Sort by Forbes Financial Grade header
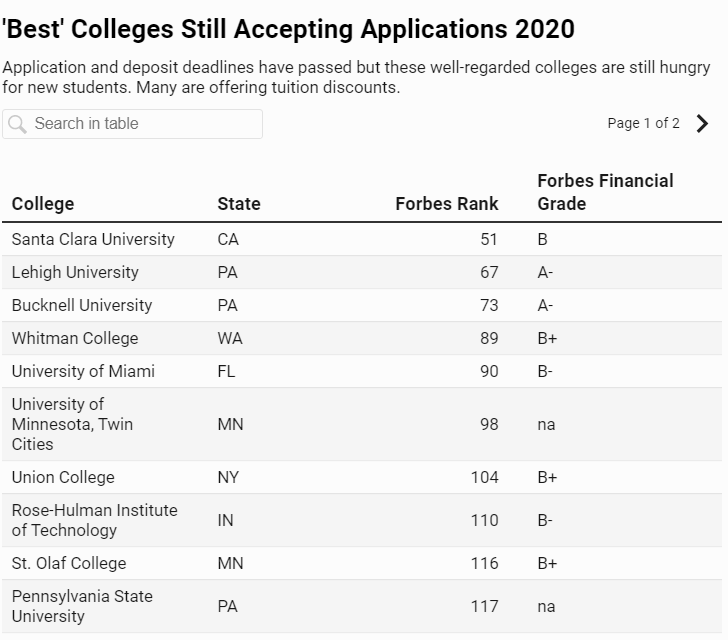 (605, 192)
